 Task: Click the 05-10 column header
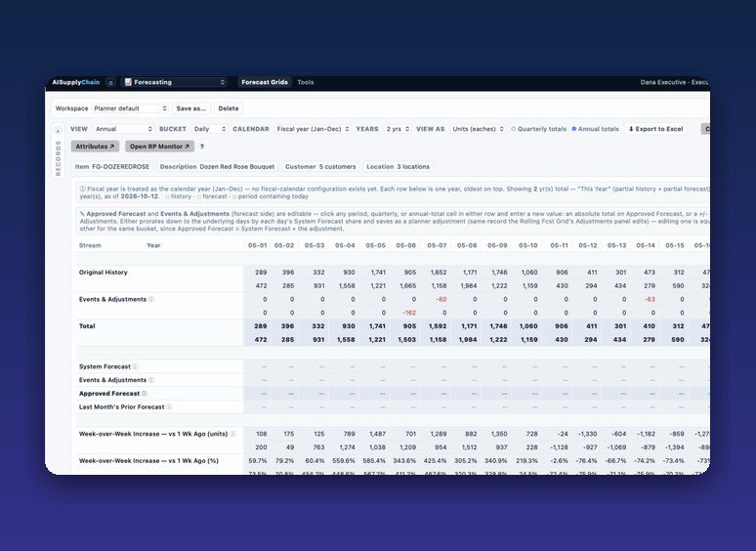tap(528, 245)
